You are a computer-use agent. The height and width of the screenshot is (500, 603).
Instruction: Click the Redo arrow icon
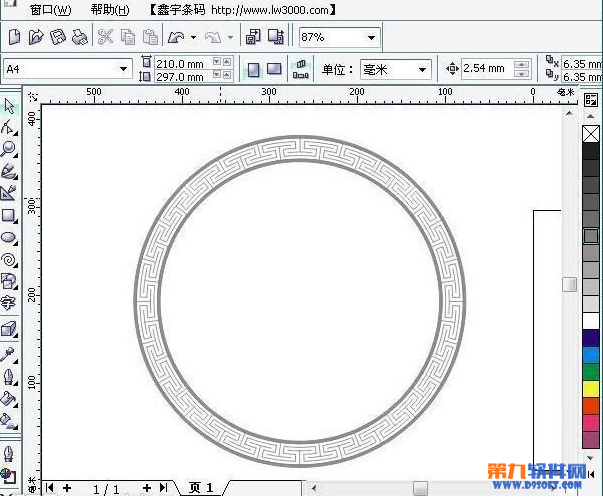click(213, 37)
